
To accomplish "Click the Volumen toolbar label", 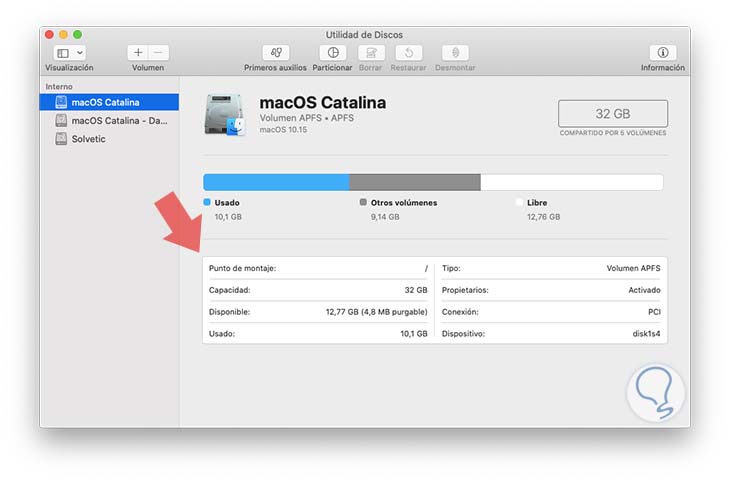I will (x=148, y=68).
